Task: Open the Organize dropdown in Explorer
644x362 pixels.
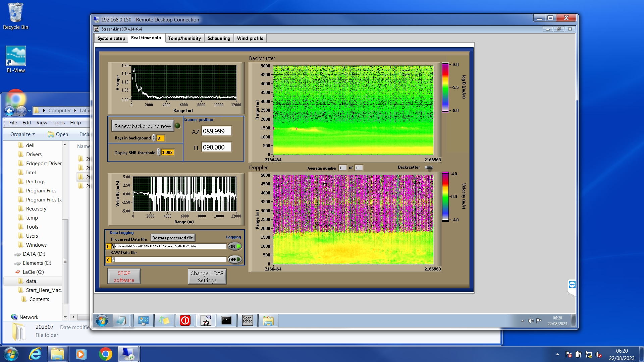Action: click(22, 134)
